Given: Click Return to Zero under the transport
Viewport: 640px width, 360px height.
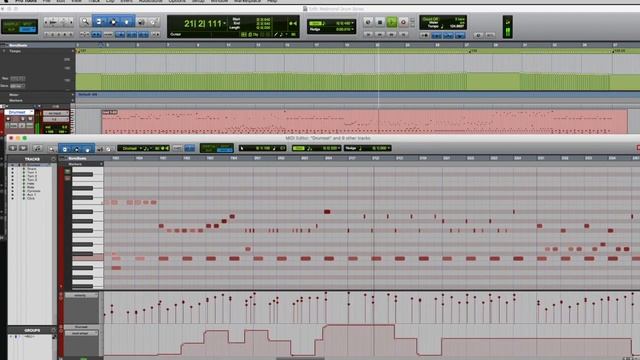Looking at the screenshot, I should point(368,35).
